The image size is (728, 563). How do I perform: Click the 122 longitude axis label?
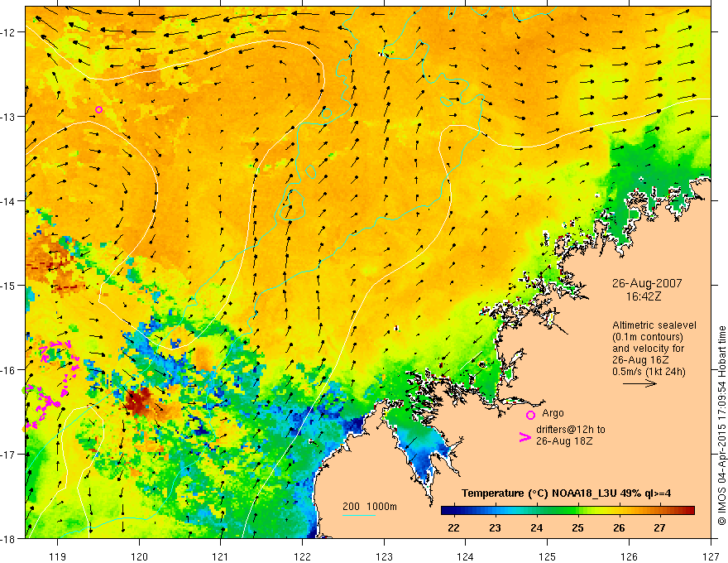(302, 556)
